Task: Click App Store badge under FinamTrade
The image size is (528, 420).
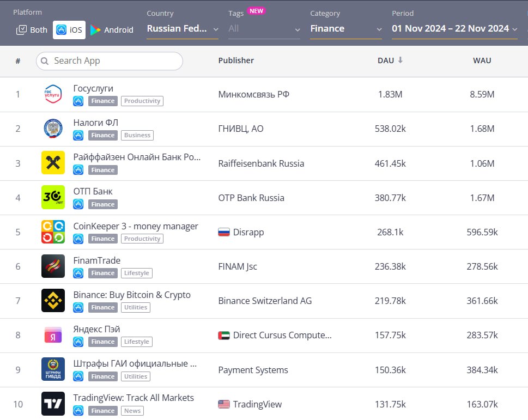Action: [x=78, y=273]
